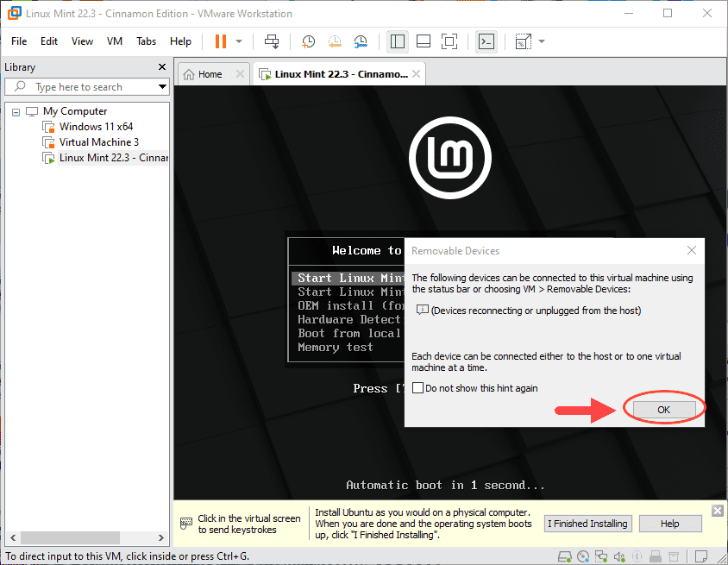Toggle the thumbnail bar view icon
Screen dimensions: 728x565
424,41
